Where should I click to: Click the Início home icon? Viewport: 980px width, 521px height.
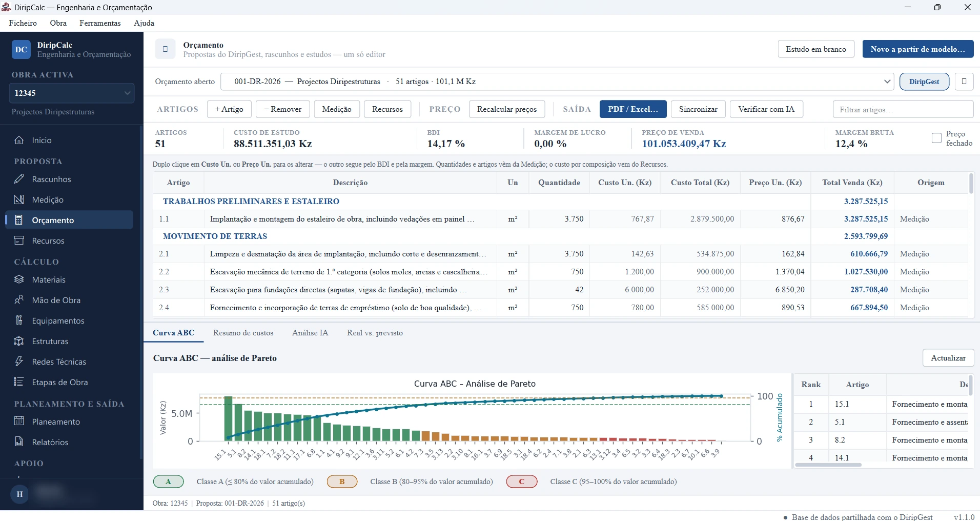tap(19, 140)
